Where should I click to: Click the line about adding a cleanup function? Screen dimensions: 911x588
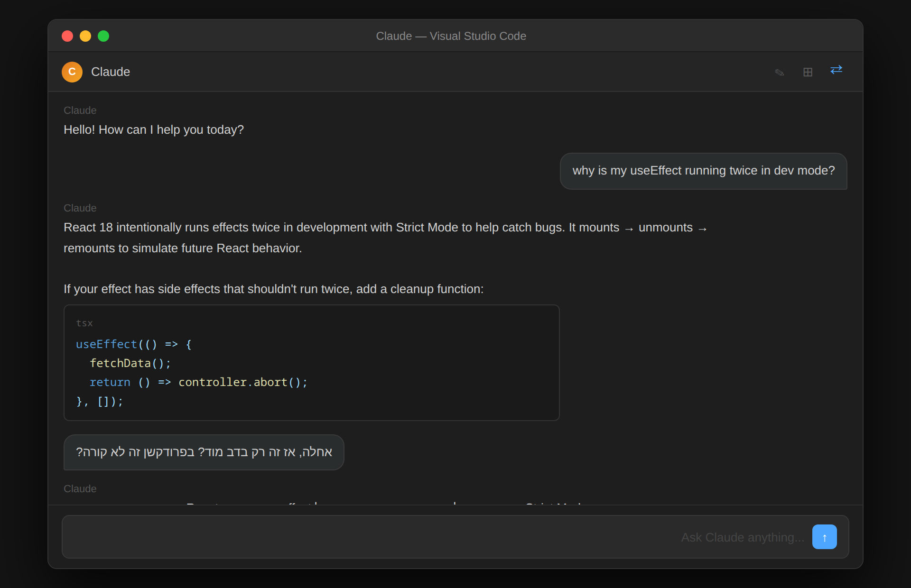pos(274,289)
